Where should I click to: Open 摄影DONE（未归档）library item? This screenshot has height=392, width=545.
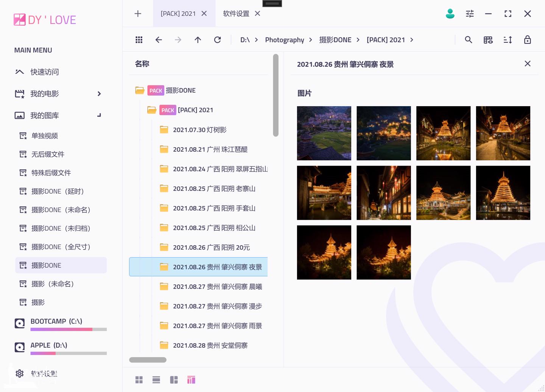pos(61,228)
